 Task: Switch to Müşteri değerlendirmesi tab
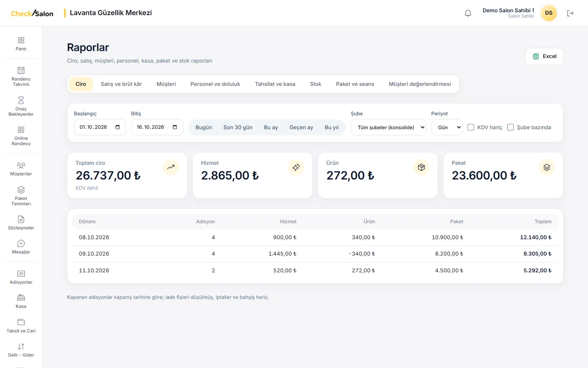click(420, 84)
